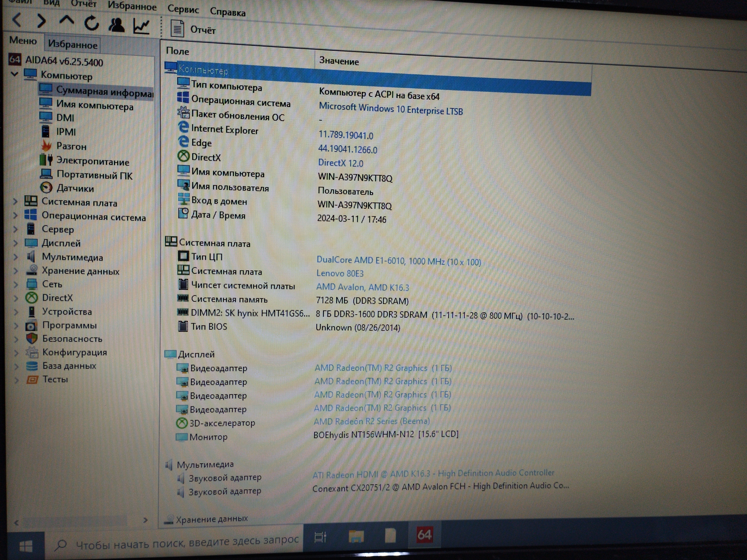Click the Устройства tree icon

pos(32,311)
